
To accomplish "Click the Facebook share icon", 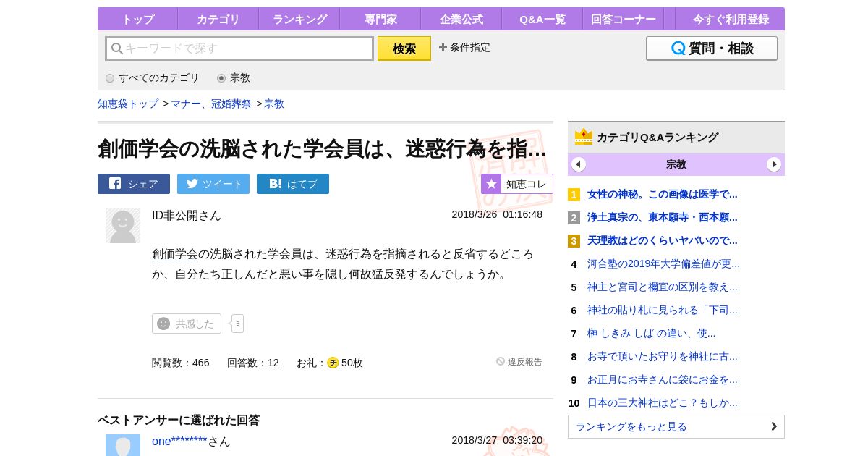I will pyautogui.click(x=115, y=183).
